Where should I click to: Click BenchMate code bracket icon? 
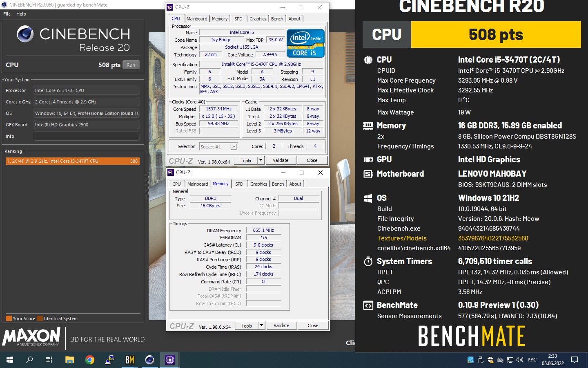click(x=368, y=305)
